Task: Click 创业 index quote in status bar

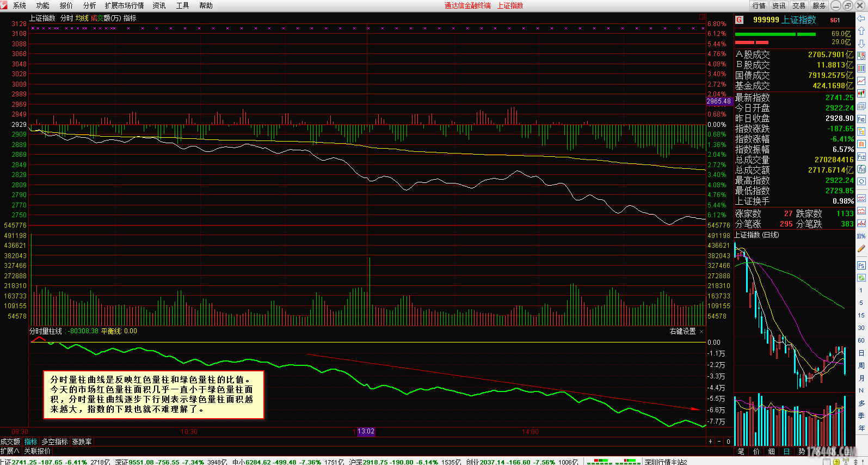Action: pos(522,462)
